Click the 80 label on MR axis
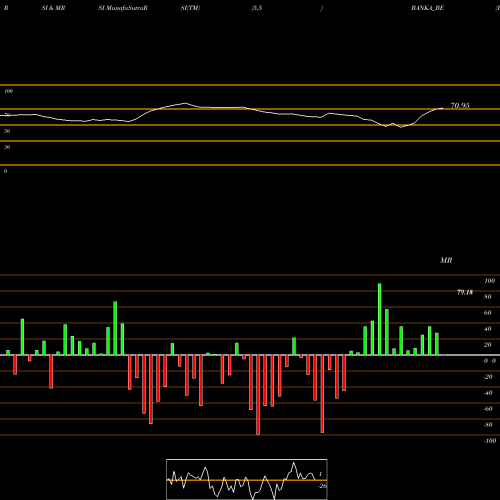This screenshot has height=500, width=500. 488,297
